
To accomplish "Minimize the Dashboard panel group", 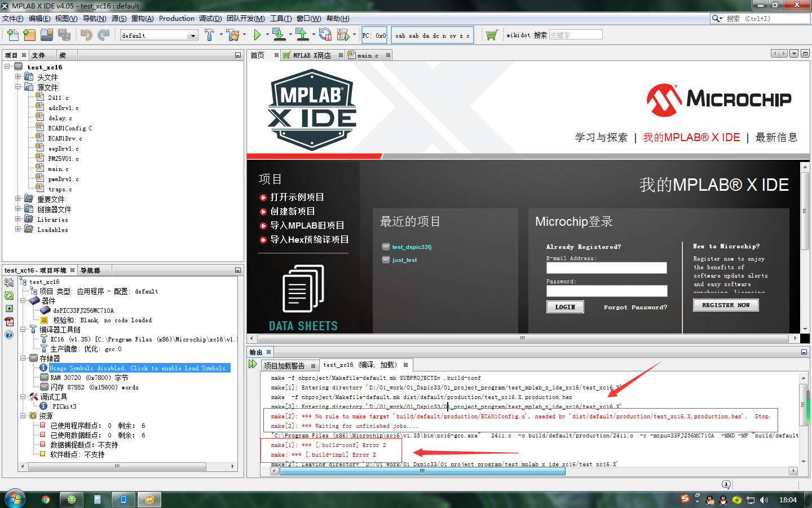I will click(238, 270).
